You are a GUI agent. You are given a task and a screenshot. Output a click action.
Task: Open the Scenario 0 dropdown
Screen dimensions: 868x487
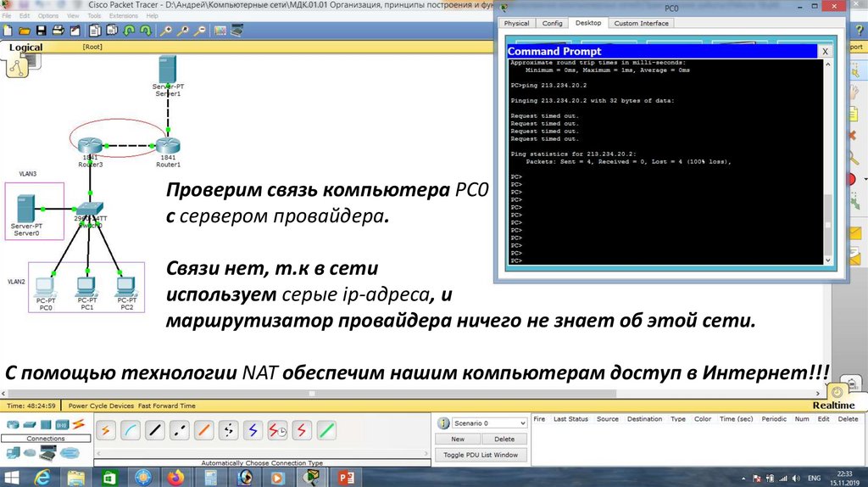point(489,423)
